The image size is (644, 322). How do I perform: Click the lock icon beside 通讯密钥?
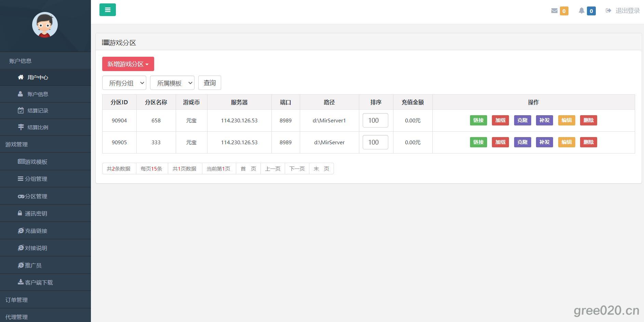(x=20, y=213)
